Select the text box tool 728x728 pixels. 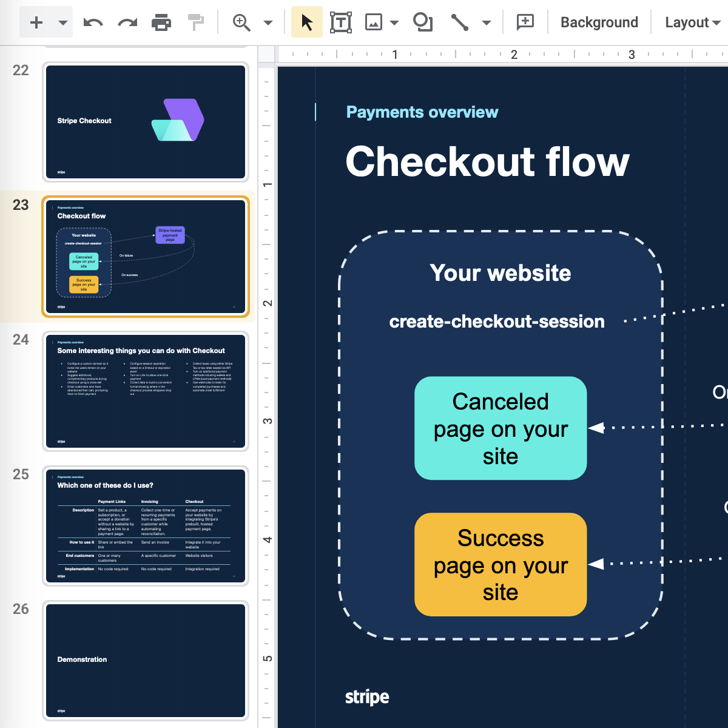(341, 23)
